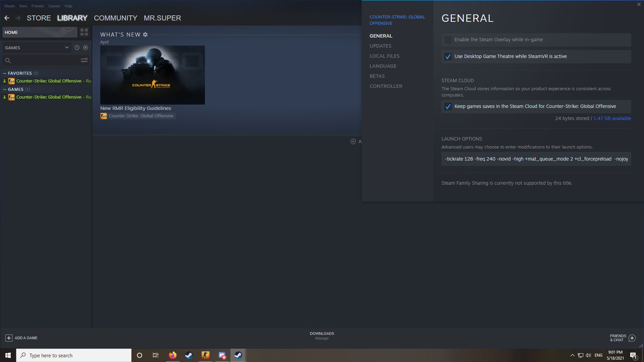Switch to the UPDATES settings tab
This screenshot has width=644, height=362.
pyautogui.click(x=380, y=46)
